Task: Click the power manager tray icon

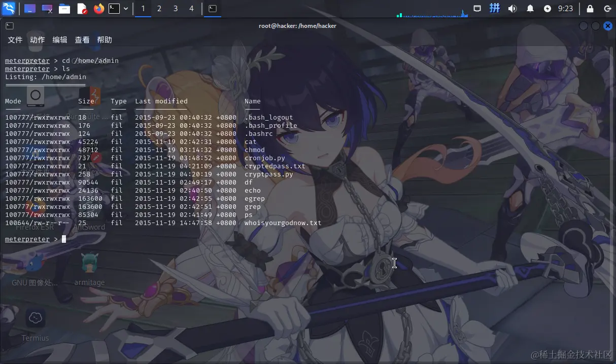Action: 547,9
